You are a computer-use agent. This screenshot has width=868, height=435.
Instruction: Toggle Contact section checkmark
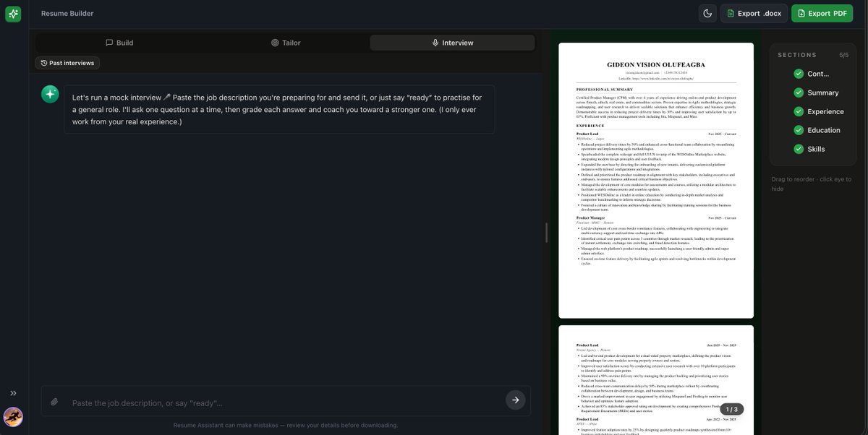799,74
